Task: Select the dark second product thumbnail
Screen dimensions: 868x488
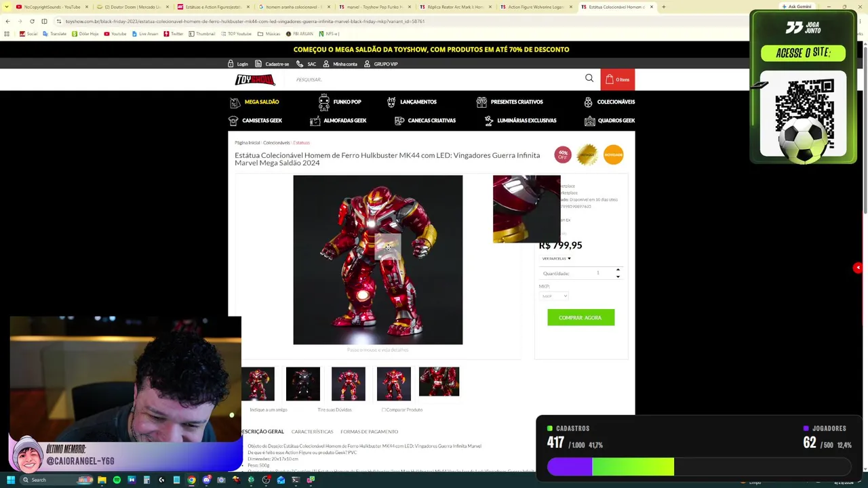Action: [x=302, y=384]
